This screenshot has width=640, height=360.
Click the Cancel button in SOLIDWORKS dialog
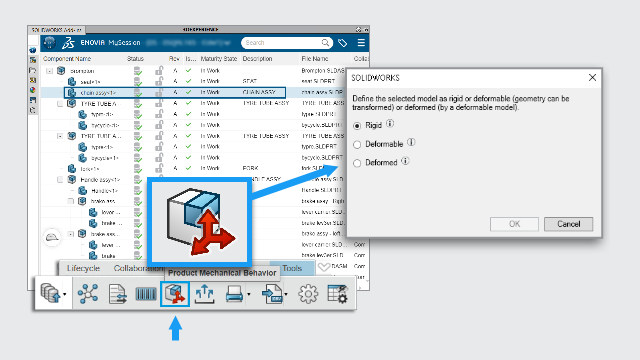tap(569, 224)
